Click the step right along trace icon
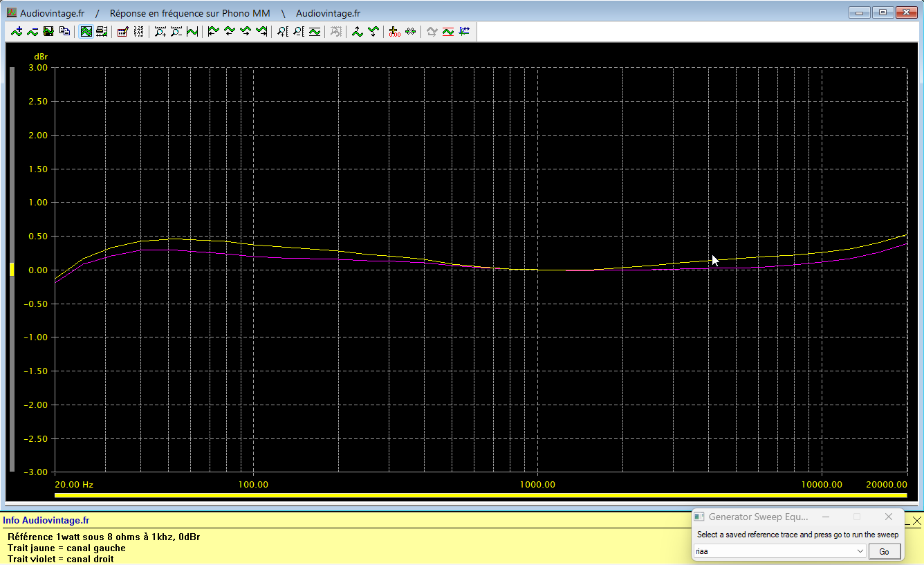 (x=245, y=31)
